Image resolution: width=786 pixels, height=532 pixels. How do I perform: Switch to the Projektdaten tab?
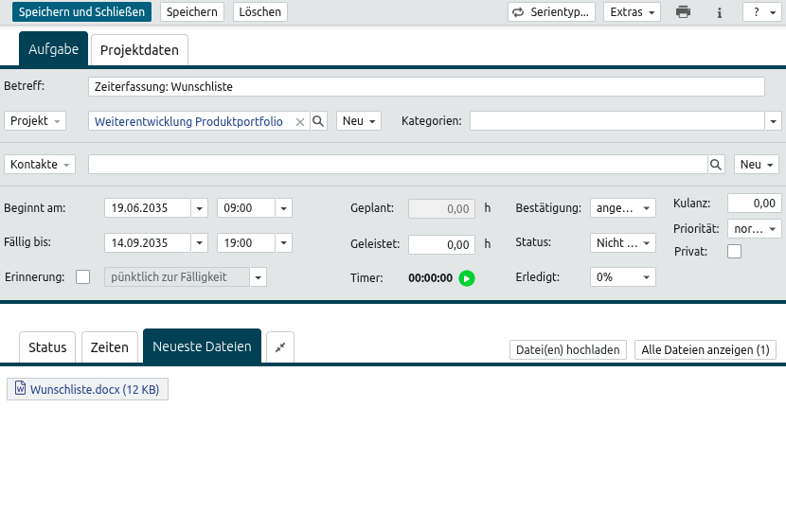(x=140, y=50)
